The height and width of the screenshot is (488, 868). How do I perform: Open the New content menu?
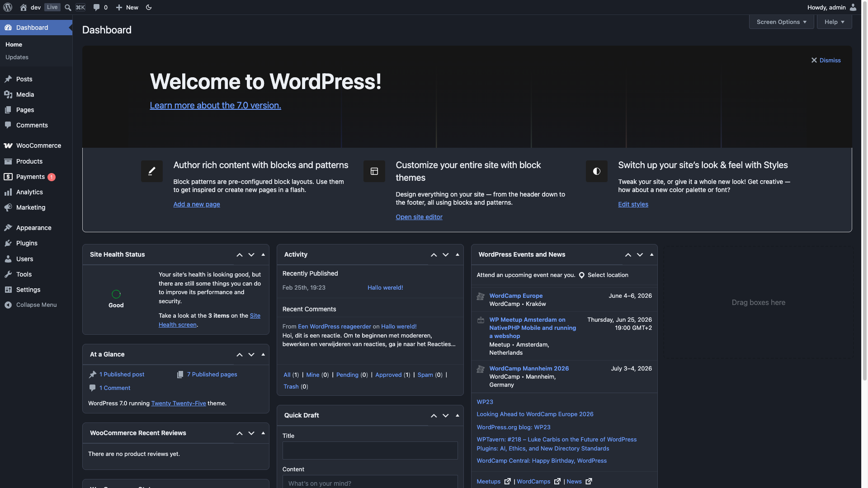click(x=127, y=7)
